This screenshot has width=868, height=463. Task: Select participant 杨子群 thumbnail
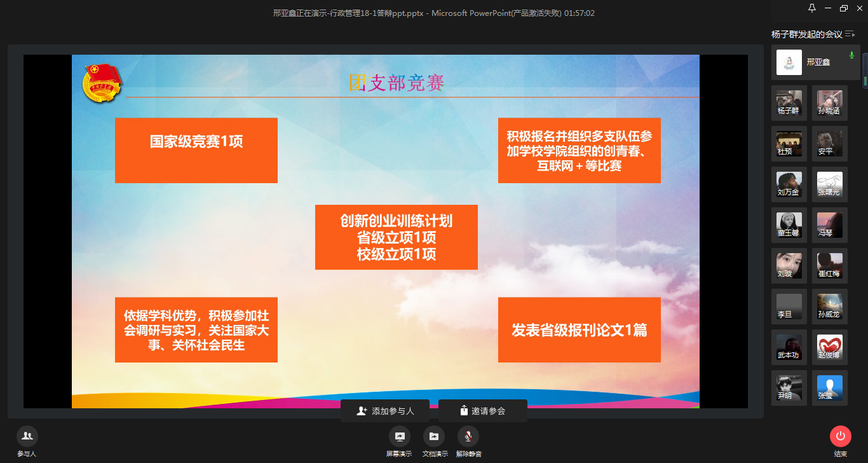[x=789, y=103]
